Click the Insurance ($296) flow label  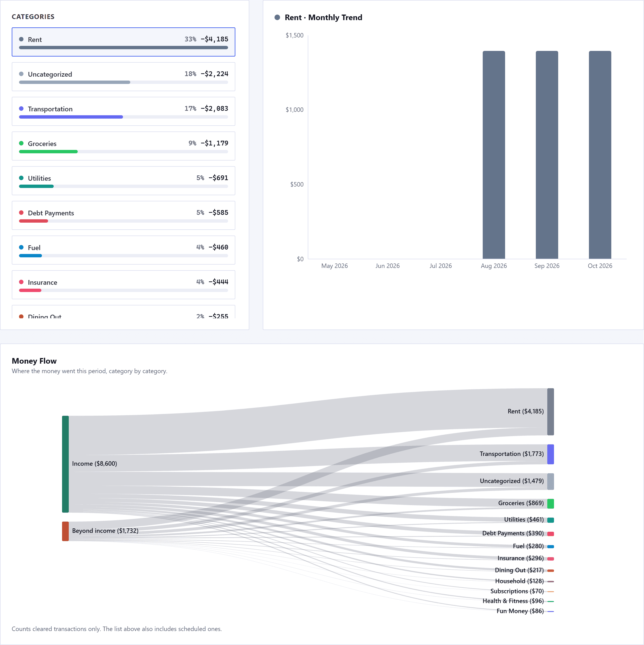click(x=520, y=558)
